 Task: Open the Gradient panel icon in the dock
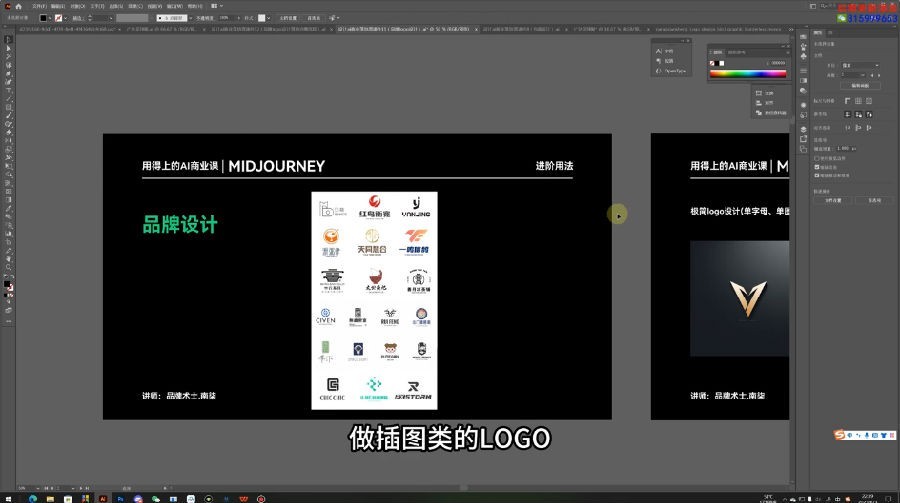tap(803, 80)
